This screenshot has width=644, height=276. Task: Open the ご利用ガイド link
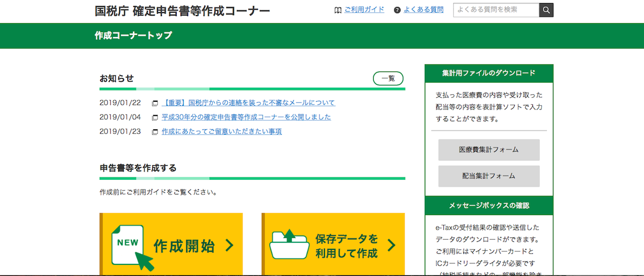pos(364,10)
